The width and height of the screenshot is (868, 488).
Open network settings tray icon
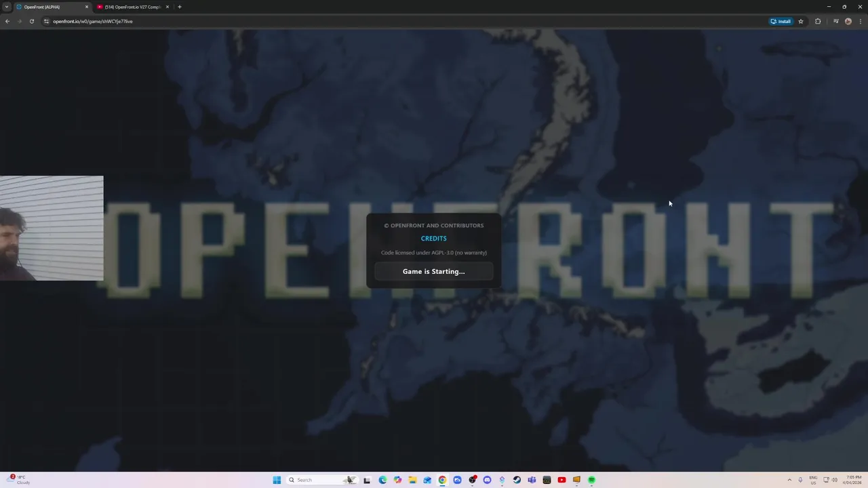(x=826, y=480)
